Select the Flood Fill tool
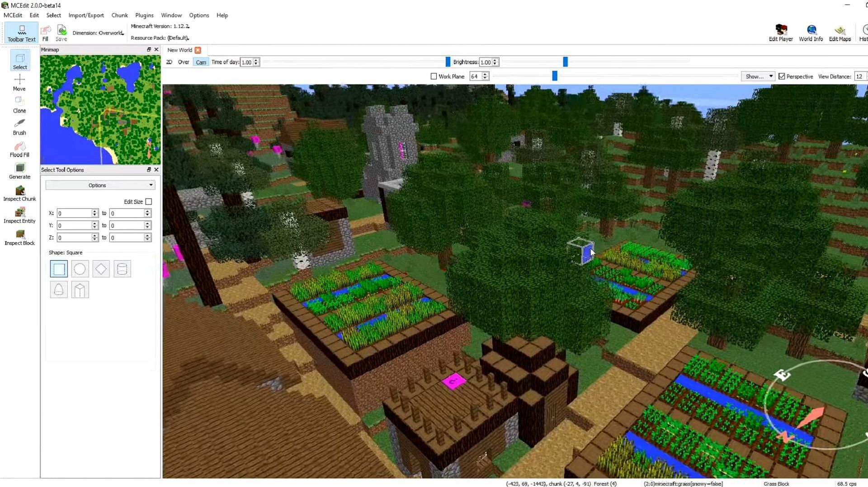The height and width of the screenshot is (487, 868). pyautogui.click(x=19, y=149)
